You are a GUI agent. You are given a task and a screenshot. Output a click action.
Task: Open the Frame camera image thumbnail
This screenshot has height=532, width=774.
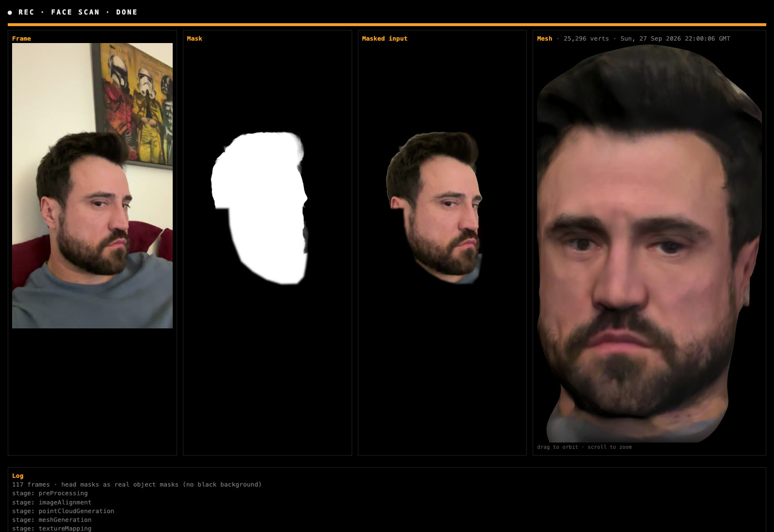92,186
